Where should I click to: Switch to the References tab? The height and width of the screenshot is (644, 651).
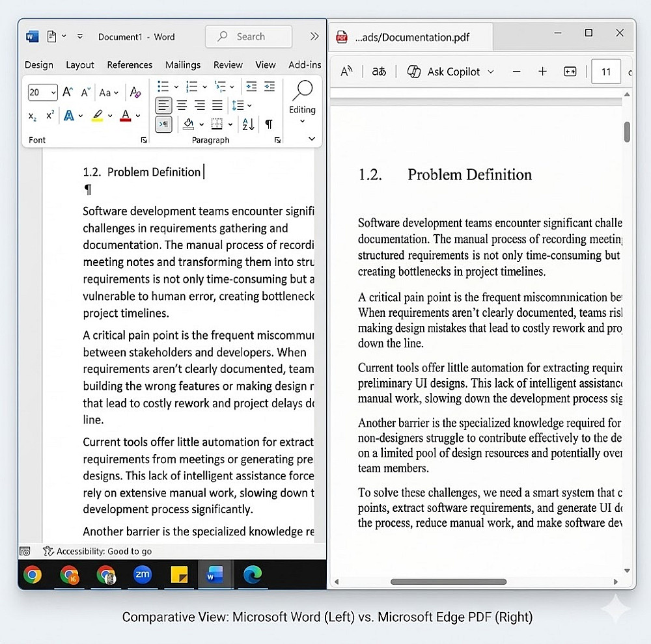point(130,65)
